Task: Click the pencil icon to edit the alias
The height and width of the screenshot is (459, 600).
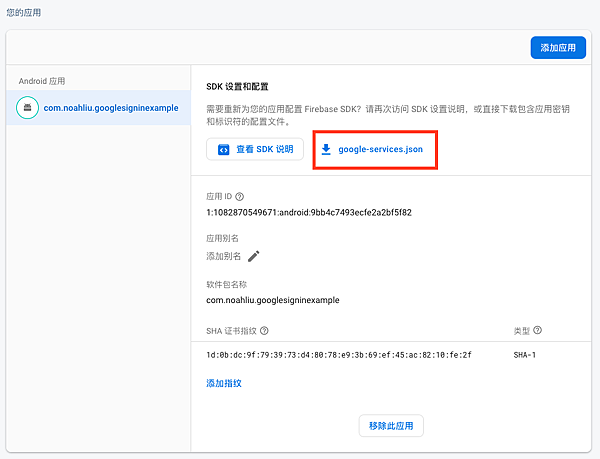Action: (x=254, y=256)
